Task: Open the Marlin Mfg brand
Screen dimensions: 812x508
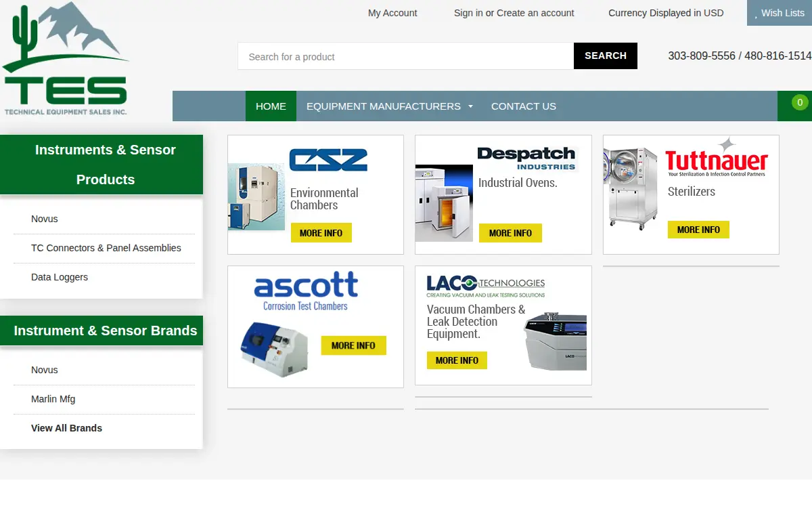Action: [53, 399]
